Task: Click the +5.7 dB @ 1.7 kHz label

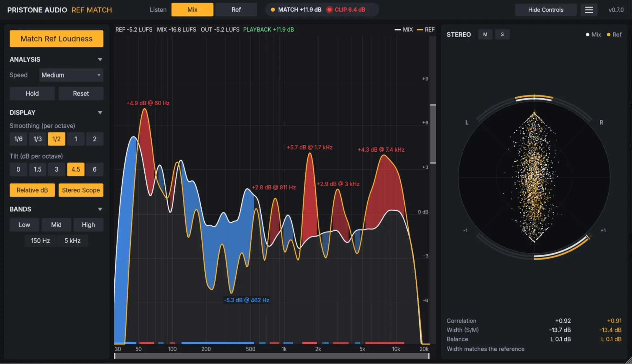Action: pyautogui.click(x=310, y=148)
